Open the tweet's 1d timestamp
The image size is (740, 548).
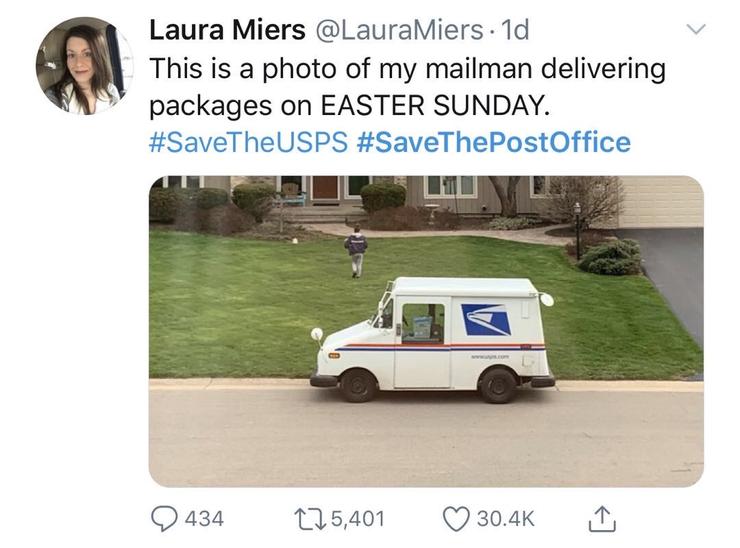(513, 30)
